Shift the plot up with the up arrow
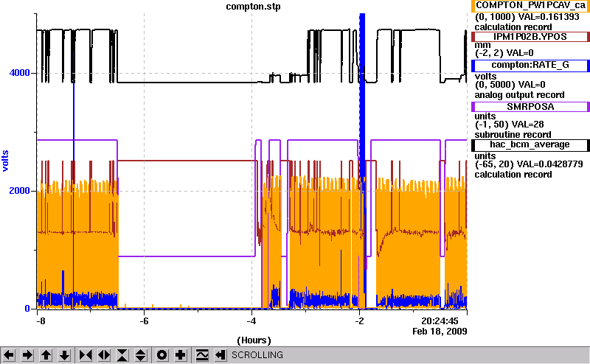This screenshot has height=364, width=590. tap(46, 355)
